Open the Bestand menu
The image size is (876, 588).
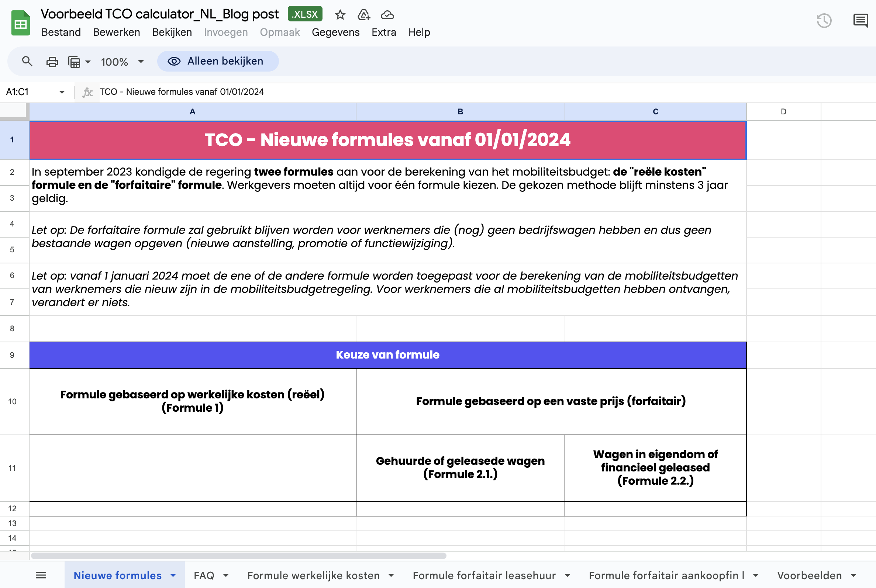(x=61, y=32)
